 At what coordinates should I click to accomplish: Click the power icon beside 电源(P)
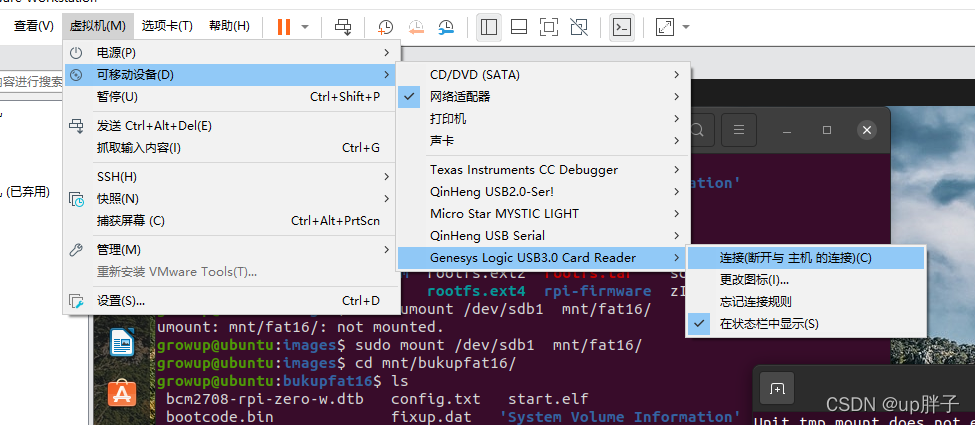coord(76,53)
